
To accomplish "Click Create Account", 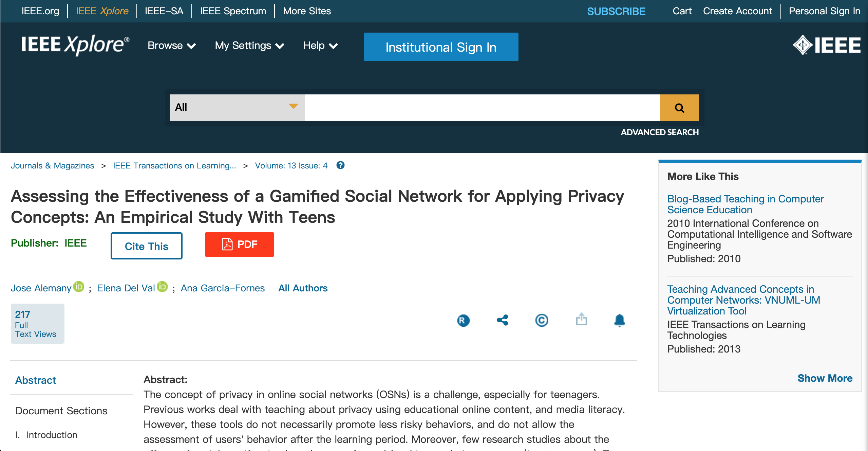I will [x=737, y=11].
